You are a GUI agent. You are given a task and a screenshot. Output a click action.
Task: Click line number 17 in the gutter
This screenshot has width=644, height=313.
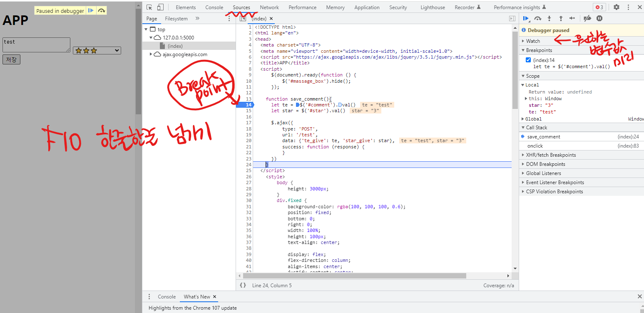coord(249,123)
